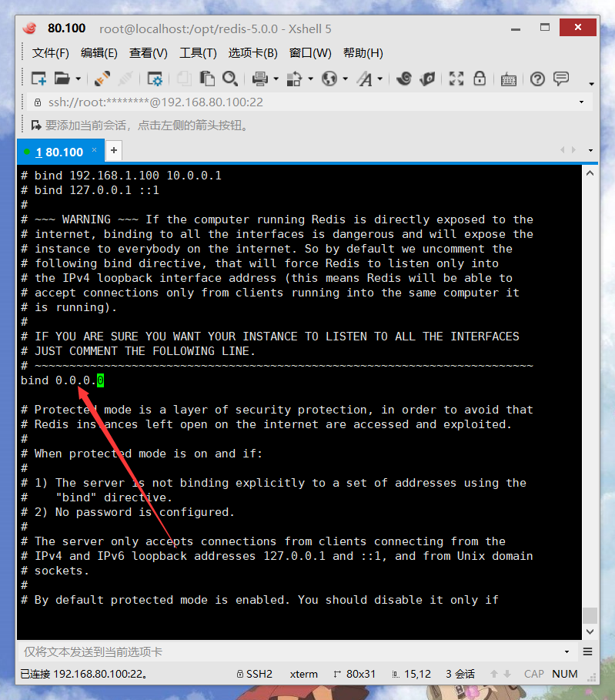Click the download arrow status icon
The height and width of the screenshot is (700, 615).
[507, 674]
